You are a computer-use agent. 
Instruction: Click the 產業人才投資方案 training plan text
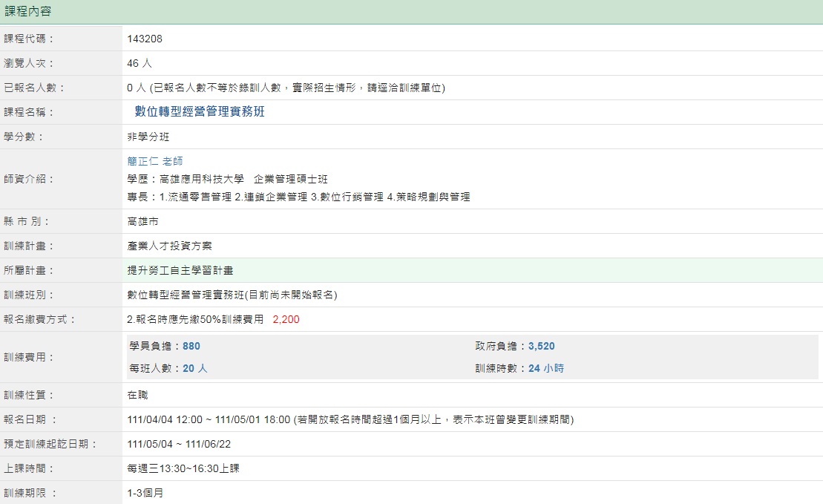coord(170,246)
